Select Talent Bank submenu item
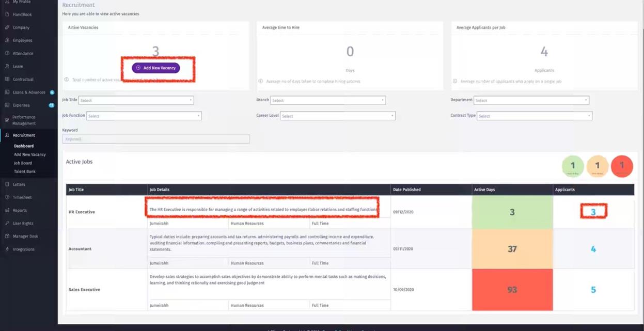644x331 pixels. pyautogui.click(x=25, y=171)
